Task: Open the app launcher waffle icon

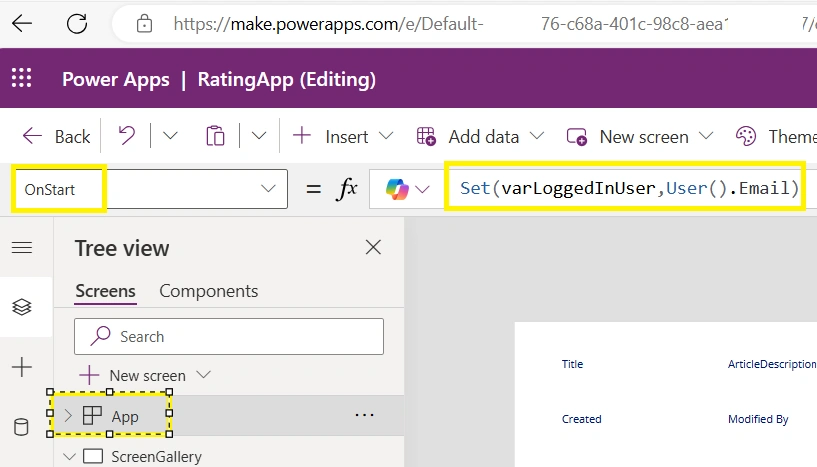Action: (x=21, y=78)
